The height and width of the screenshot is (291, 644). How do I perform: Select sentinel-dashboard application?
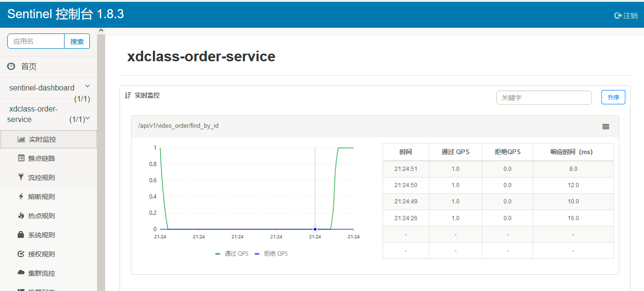pyautogui.click(x=42, y=88)
